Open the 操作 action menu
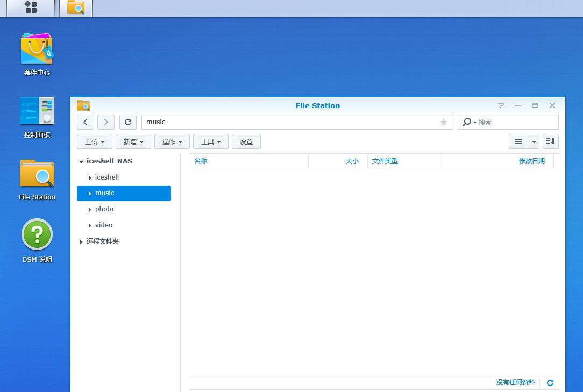Viewport: 583px width, 392px height. point(172,141)
